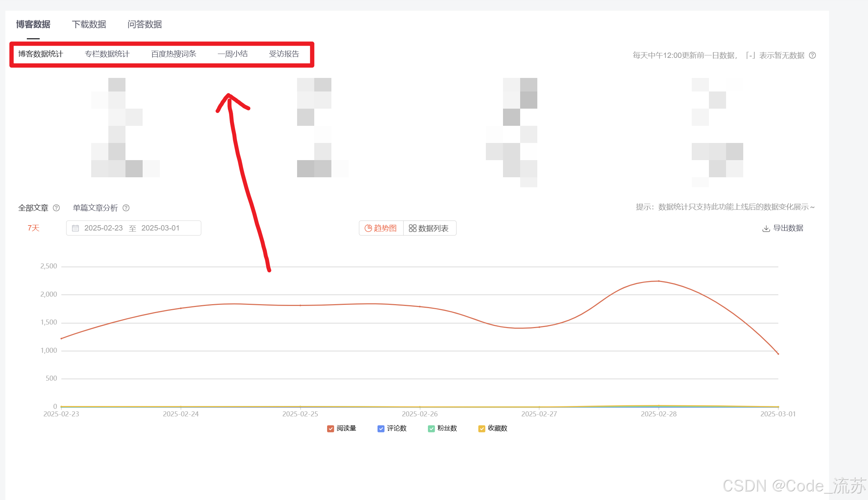868x500 pixels.
Task: Open the 下载数据 tab
Action: [x=89, y=24]
